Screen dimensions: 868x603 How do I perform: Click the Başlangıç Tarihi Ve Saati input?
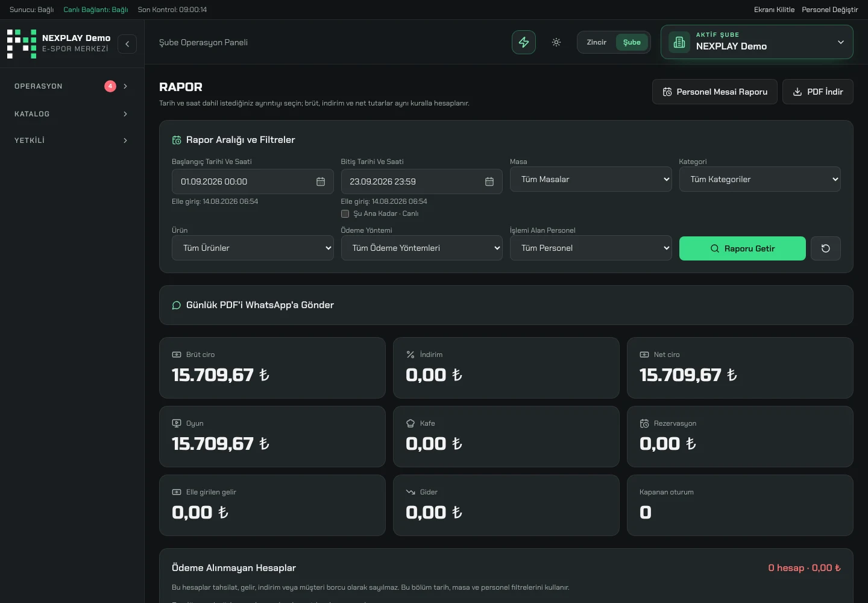click(x=253, y=182)
